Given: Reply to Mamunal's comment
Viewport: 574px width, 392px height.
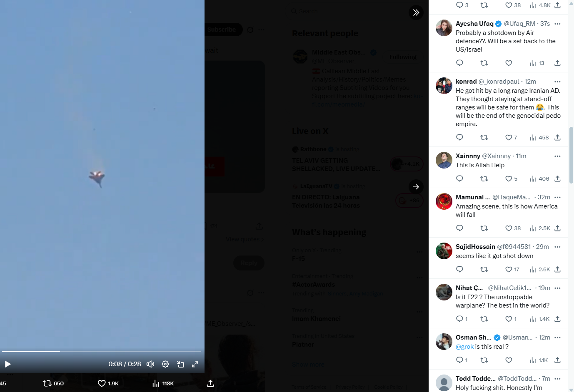Looking at the screenshot, I should click(459, 228).
